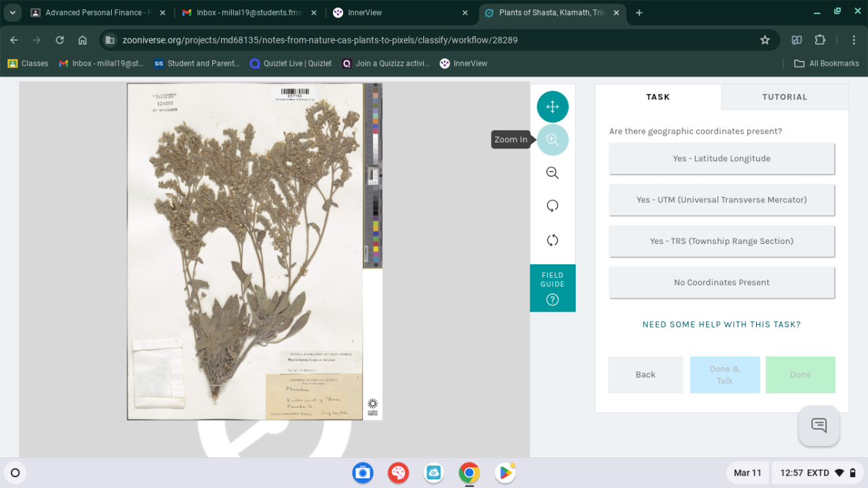Close the Plants of Shasta tab

[x=617, y=13]
